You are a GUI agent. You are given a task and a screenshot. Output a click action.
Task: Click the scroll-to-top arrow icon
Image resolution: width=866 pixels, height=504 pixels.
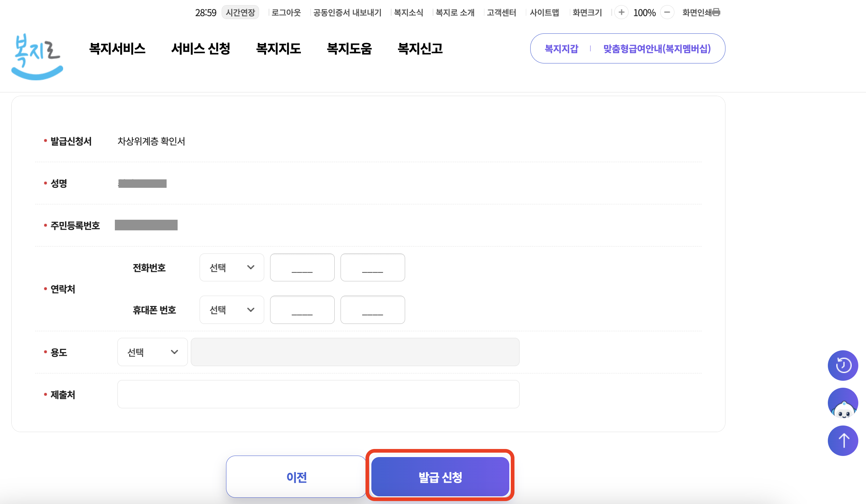click(x=843, y=441)
